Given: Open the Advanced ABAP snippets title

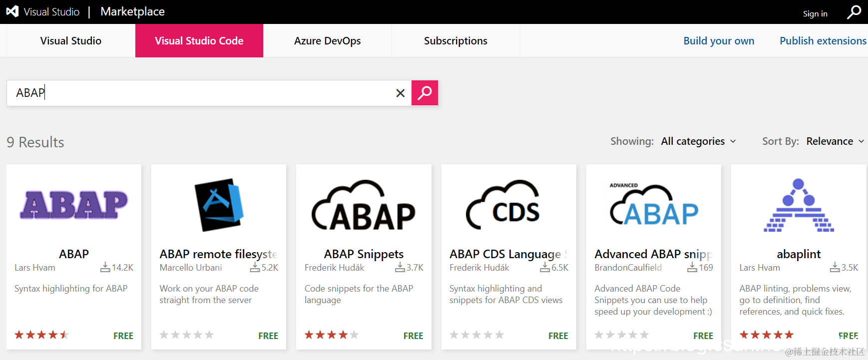Looking at the screenshot, I should pos(653,254).
